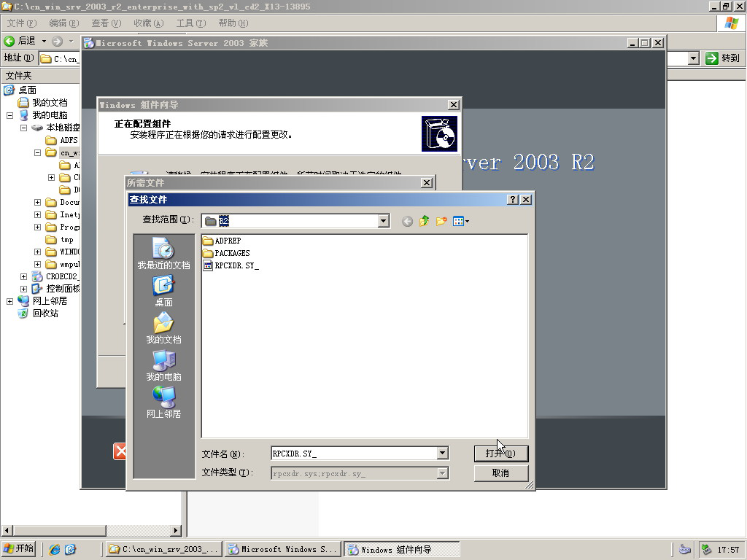Viewport: 747px width, 560px height.
Task: Expand the file name combo box dropdown
Action: [x=442, y=454]
